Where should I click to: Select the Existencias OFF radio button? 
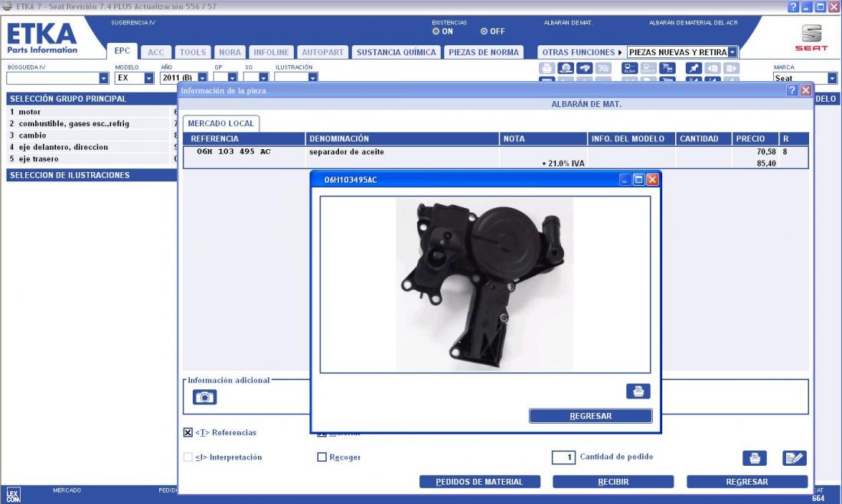(x=484, y=31)
